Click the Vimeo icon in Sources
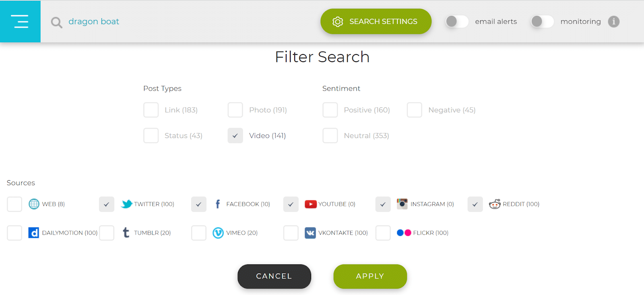Viewport: 644px width, 295px height. 218,233
